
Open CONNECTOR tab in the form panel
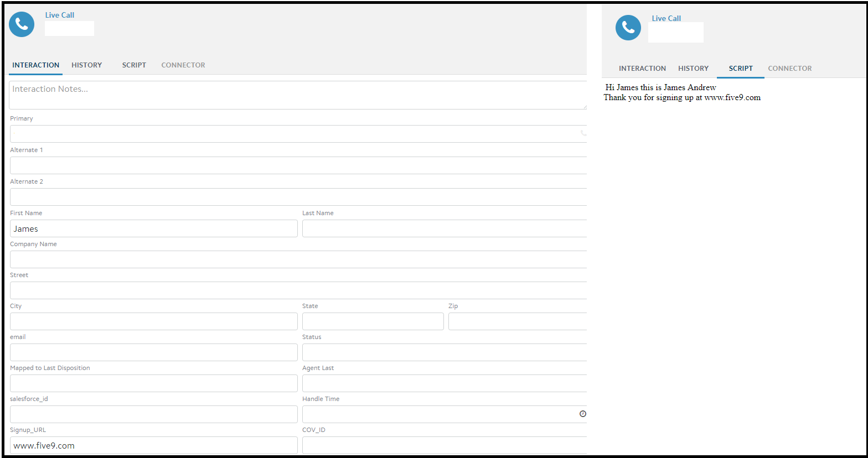[x=183, y=65]
